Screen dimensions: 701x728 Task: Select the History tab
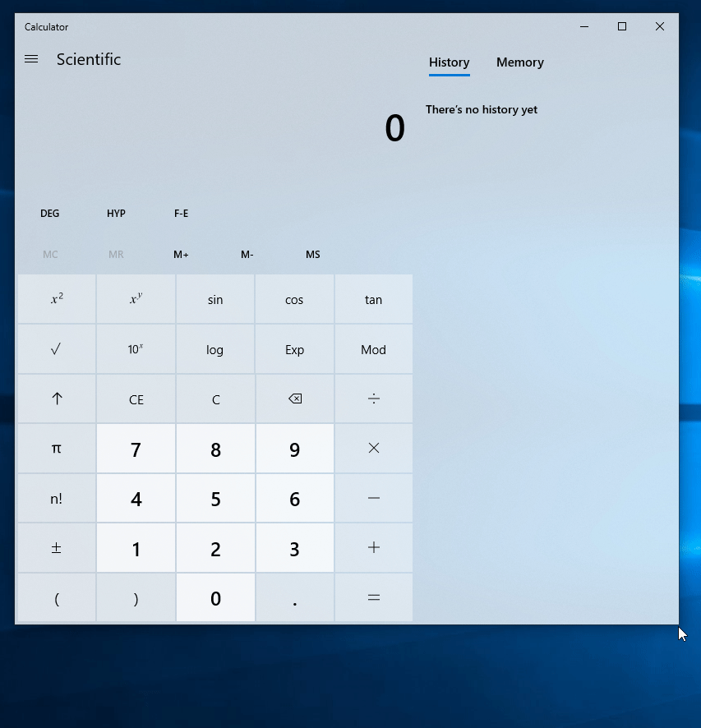coord(449,62)
